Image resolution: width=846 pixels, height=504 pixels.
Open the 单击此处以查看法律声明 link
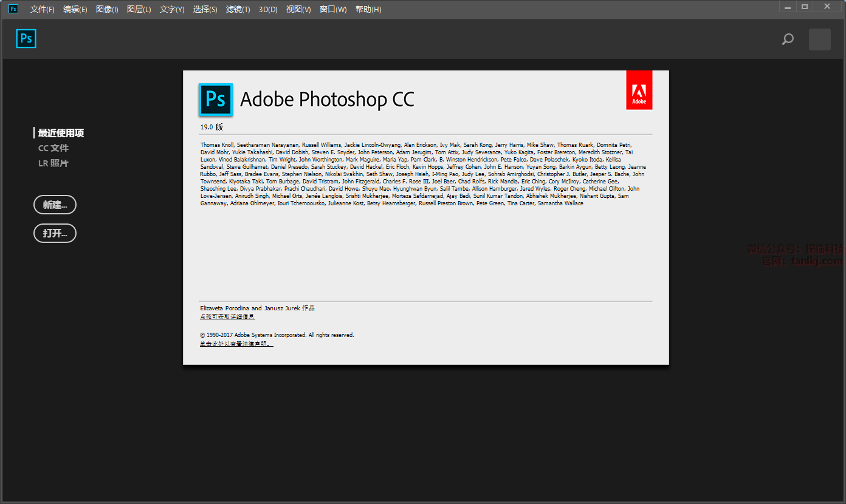click(x=236, y=344)
